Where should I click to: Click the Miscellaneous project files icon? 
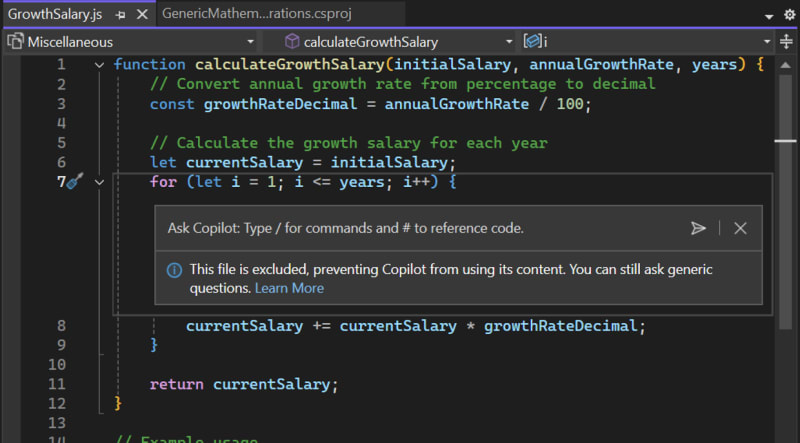(16, 42)
